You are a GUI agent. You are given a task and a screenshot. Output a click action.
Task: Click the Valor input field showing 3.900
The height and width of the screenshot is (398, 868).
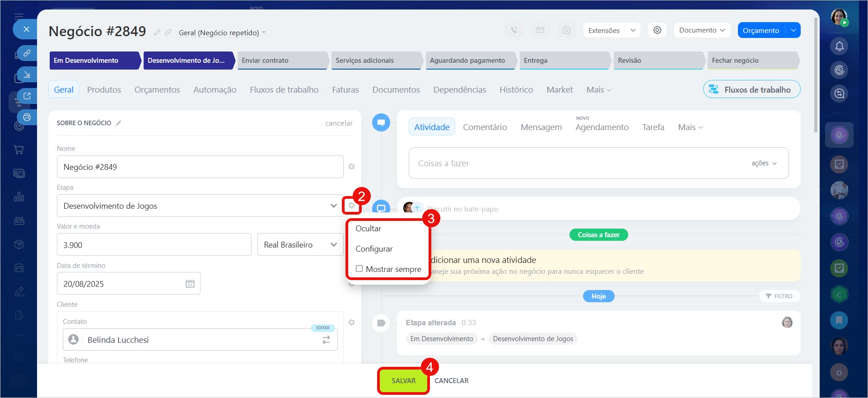click(x=154, y=244)
